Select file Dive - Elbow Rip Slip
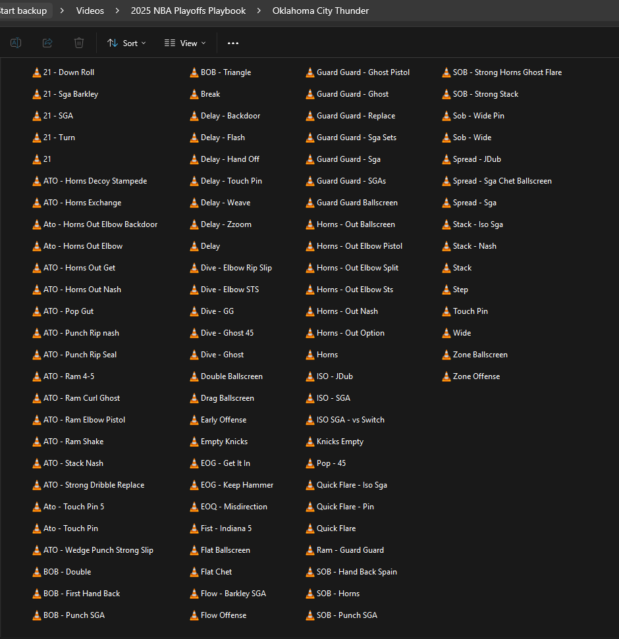This screenshot has height=639, width=619. pos(231,268)
